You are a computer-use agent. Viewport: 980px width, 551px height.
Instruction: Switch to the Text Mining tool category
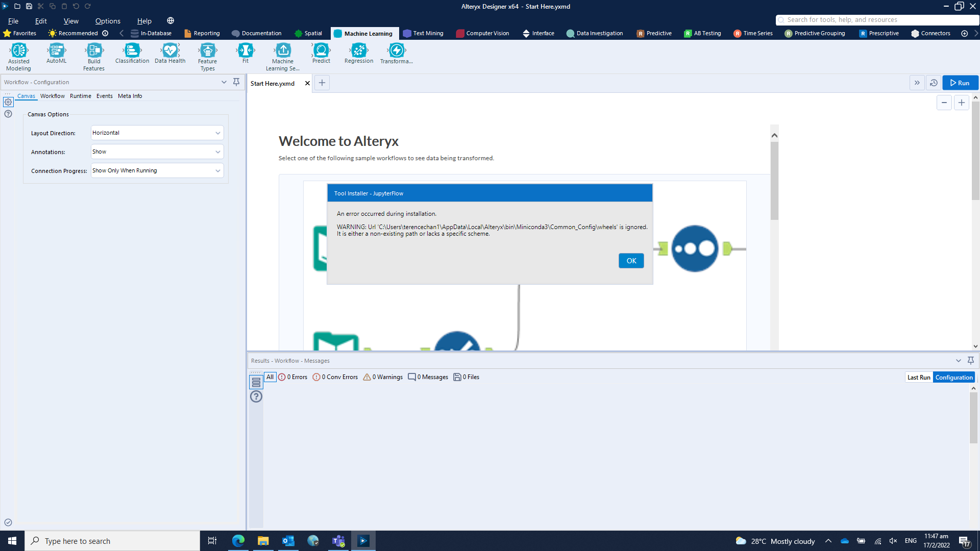[423, 33]
